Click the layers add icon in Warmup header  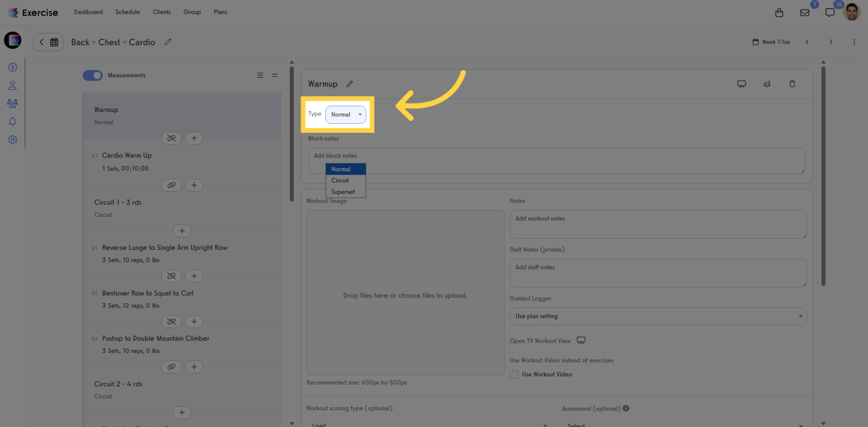767,84
